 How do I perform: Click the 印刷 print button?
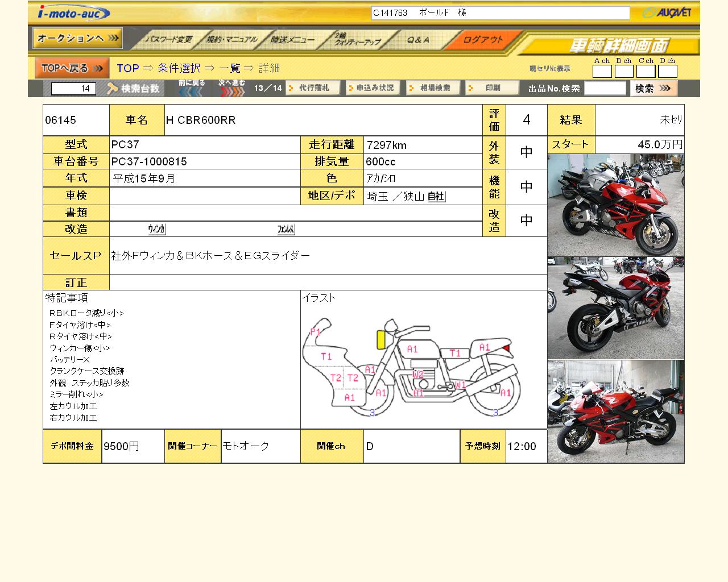tap(493, 88)
